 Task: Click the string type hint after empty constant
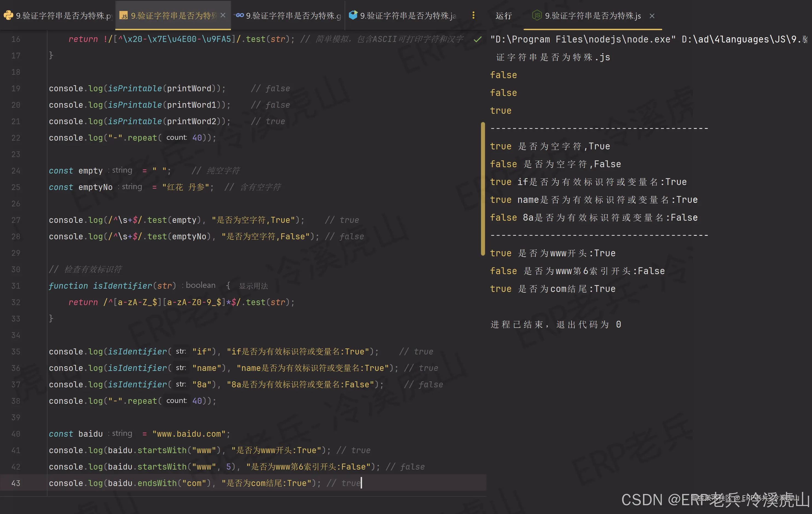point(121,171)
